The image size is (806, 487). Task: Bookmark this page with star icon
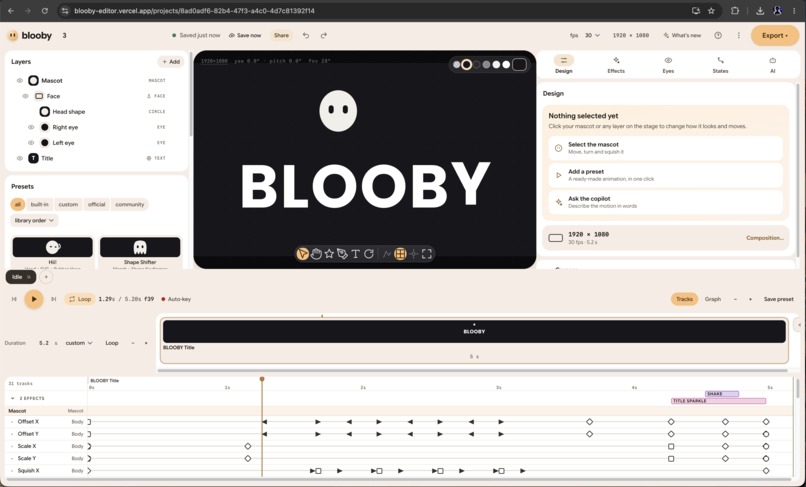pos(711,11)
